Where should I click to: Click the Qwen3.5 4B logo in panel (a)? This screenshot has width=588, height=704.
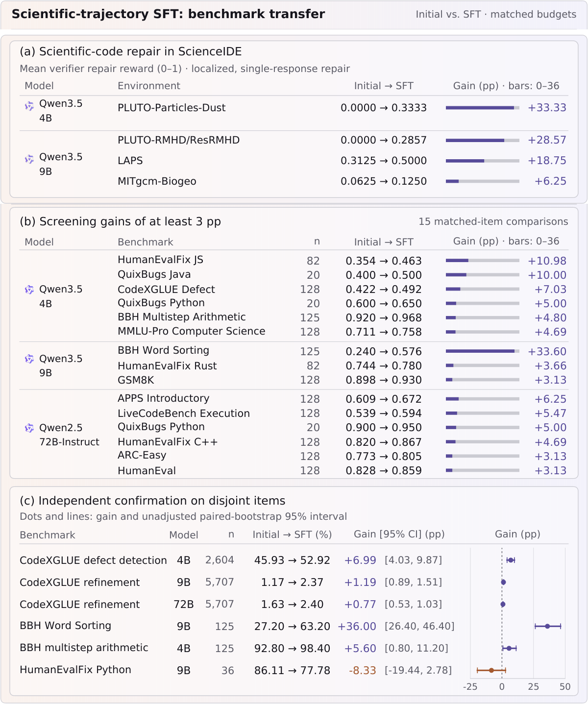click(29, 105)
